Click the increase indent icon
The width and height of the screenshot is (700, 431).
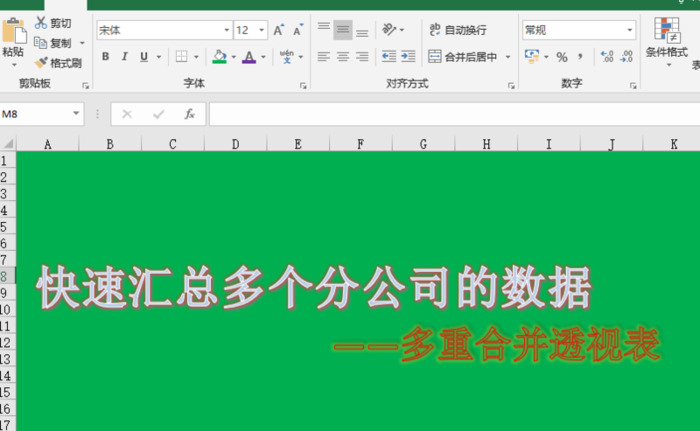coord(408,56)
